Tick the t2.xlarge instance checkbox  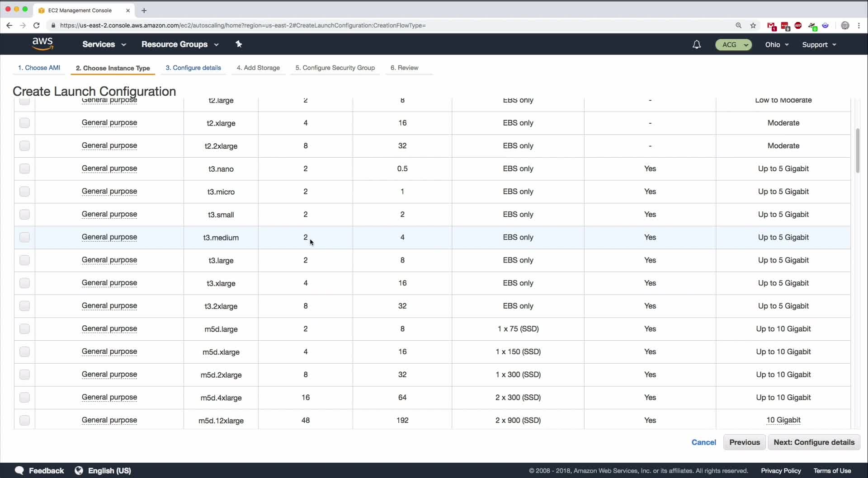coord(24,123)
